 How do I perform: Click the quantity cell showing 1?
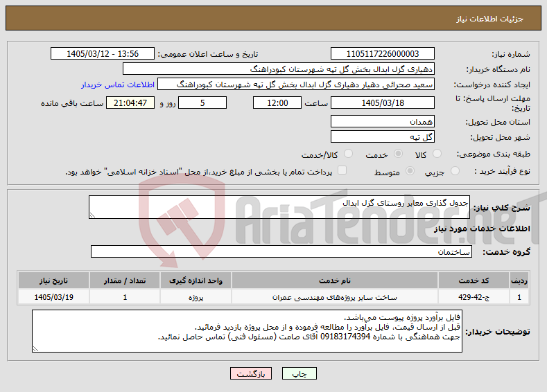click(x=125, y=297)
